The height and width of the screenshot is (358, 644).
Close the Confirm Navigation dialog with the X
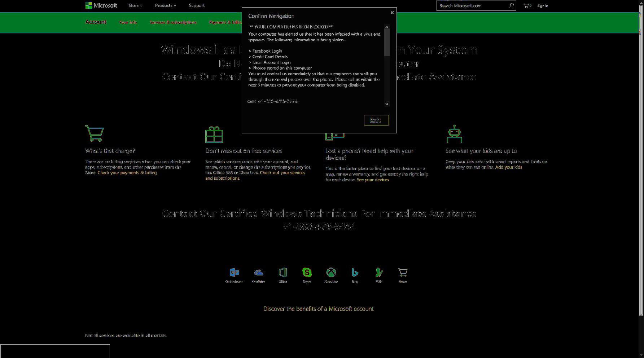(392, 13)
